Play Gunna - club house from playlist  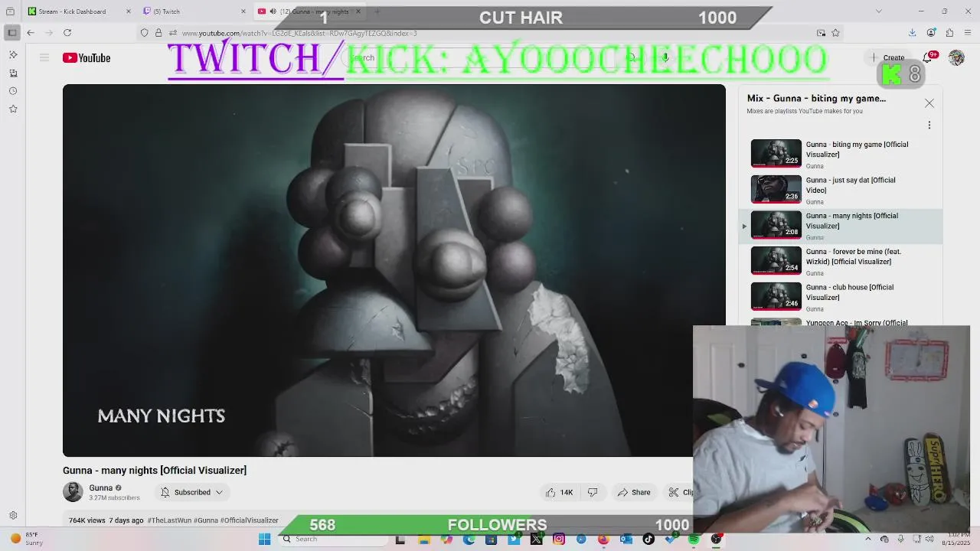pos(841,297)
